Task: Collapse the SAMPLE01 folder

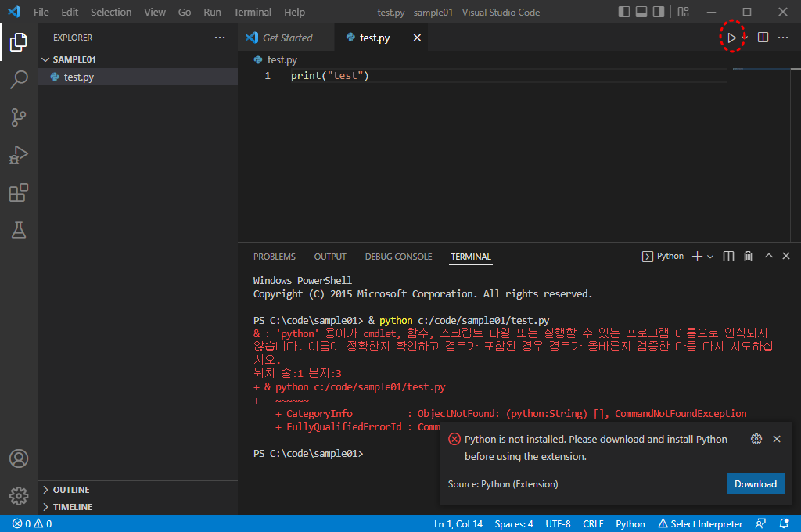Action: pos(138,59)
